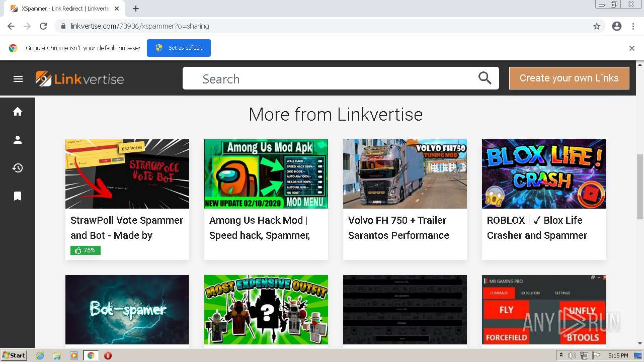Open the bookmarks icon in sidebar
644x362 pixels.
[18, 196]
